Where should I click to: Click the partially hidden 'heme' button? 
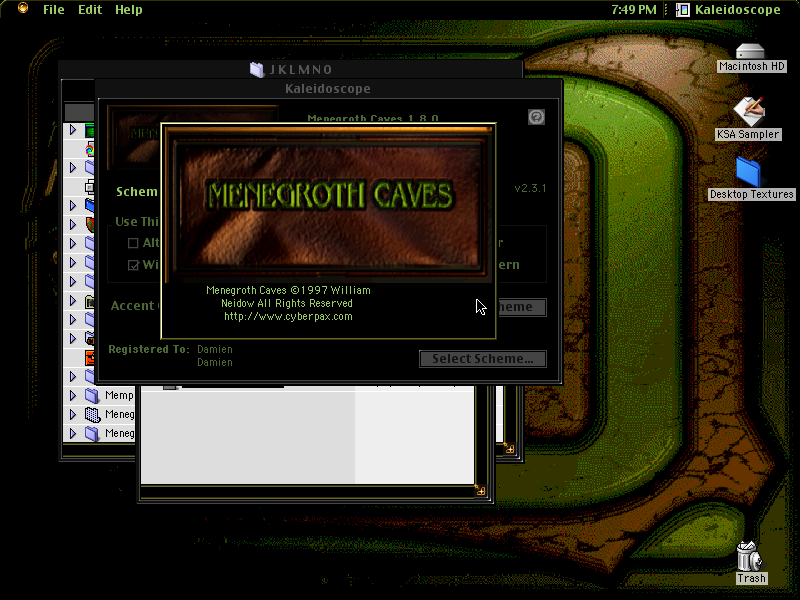(x=521, y=307)
